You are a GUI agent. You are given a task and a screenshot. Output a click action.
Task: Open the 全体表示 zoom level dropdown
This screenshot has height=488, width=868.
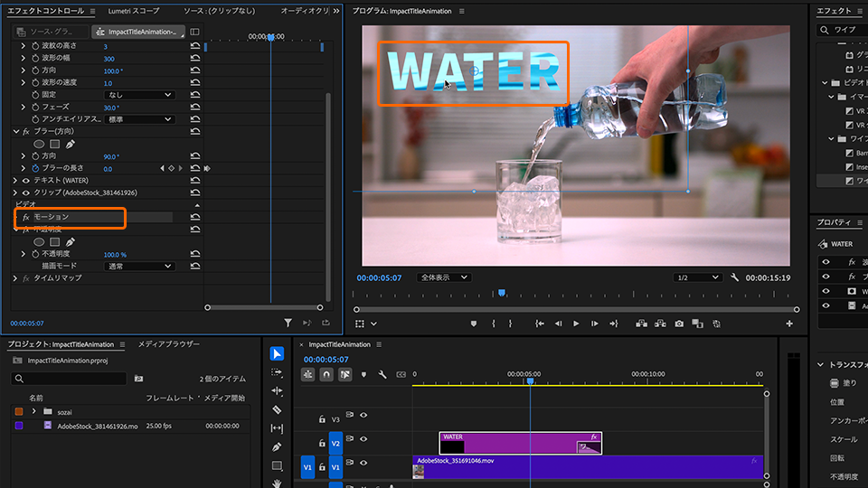point(443,277)
